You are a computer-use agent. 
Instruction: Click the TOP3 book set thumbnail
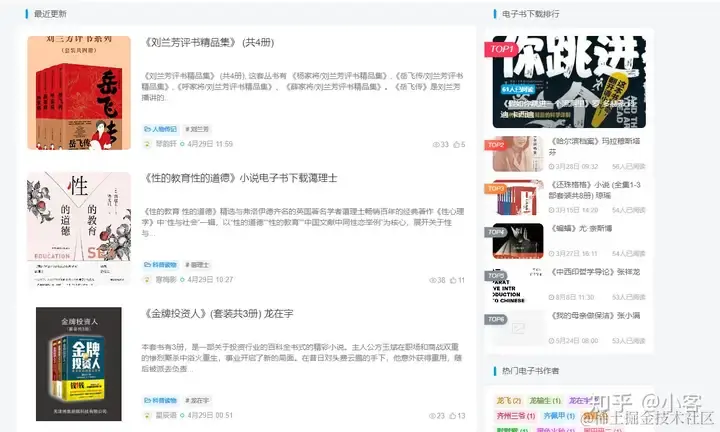pyautogui.click(x=518, y=197)
